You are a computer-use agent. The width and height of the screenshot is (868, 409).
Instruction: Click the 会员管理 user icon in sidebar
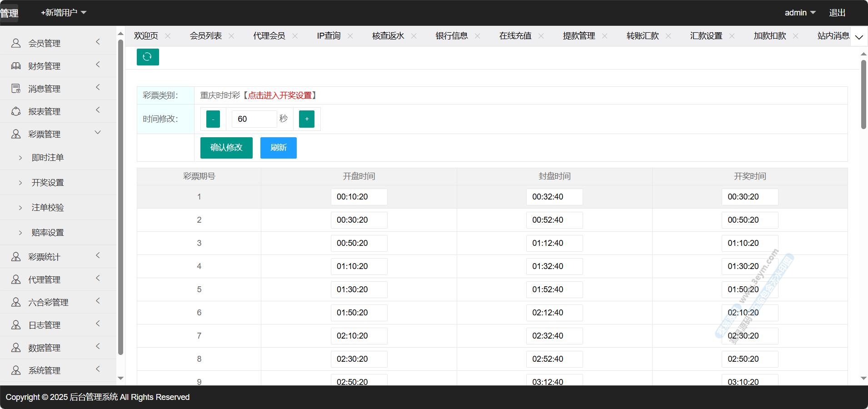(16, 43)
